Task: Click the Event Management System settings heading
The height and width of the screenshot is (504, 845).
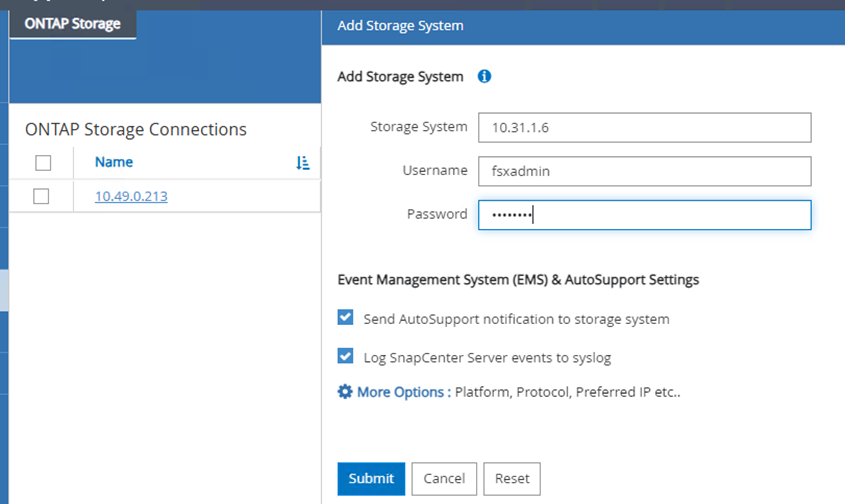Action: point(518,280)
